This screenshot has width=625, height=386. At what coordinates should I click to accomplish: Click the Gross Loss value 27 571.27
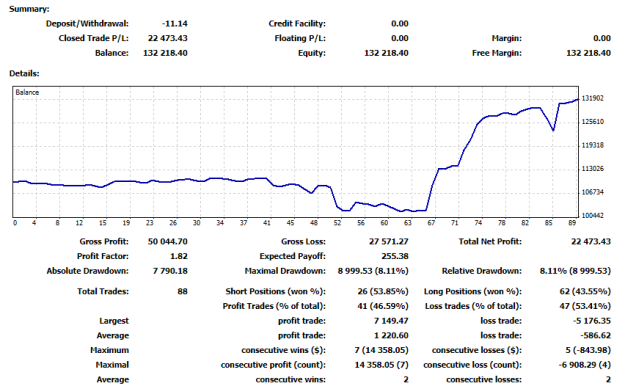point(389,242)
